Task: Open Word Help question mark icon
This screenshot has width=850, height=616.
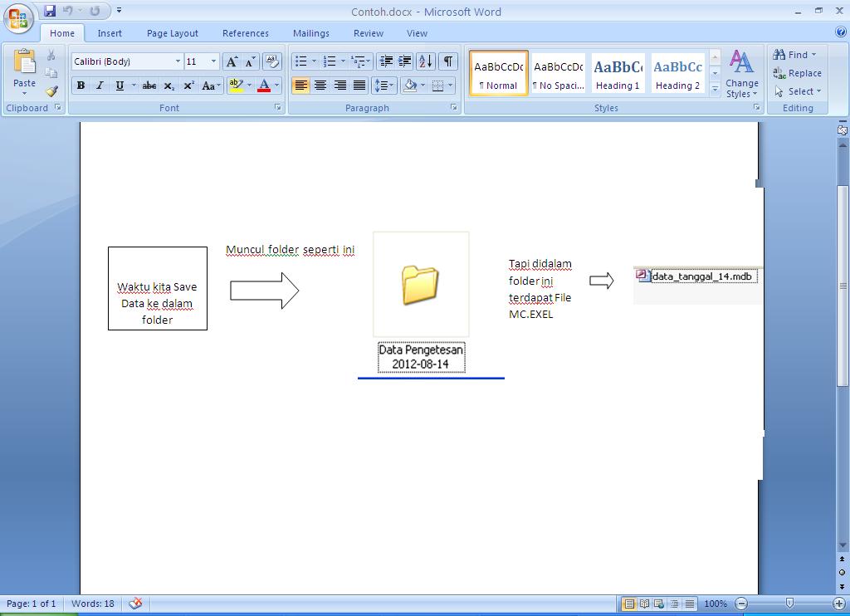Action: (839, 33)
